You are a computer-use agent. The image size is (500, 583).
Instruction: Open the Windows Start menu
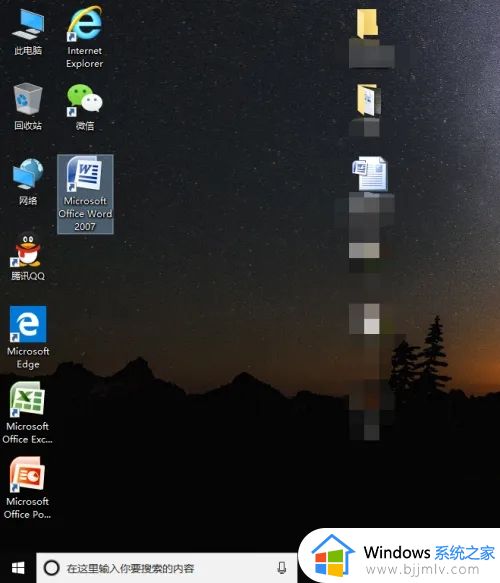18,568
